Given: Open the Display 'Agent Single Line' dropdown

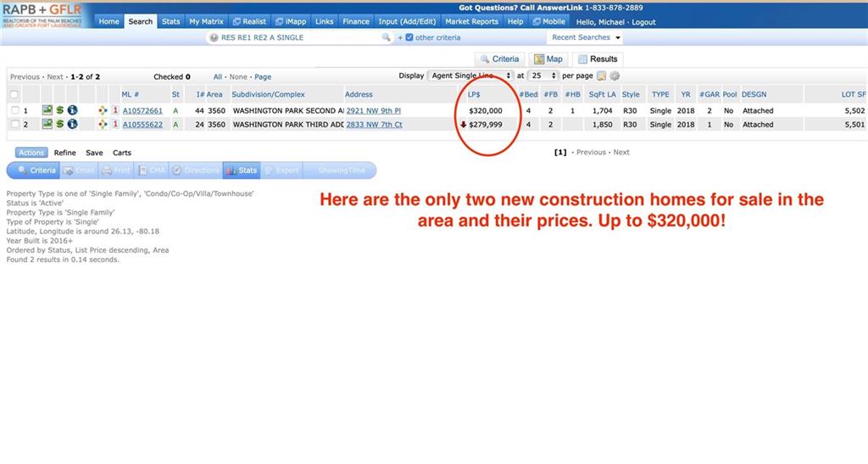Looking at the screenshot, I should click(x=470, y=75).
